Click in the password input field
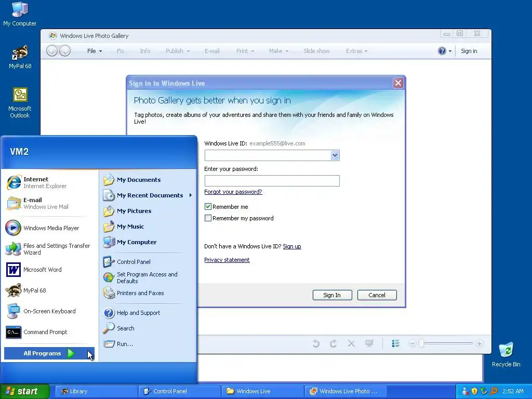The height and width of the screenshot is (399, 532). click(x=272, y=181)
